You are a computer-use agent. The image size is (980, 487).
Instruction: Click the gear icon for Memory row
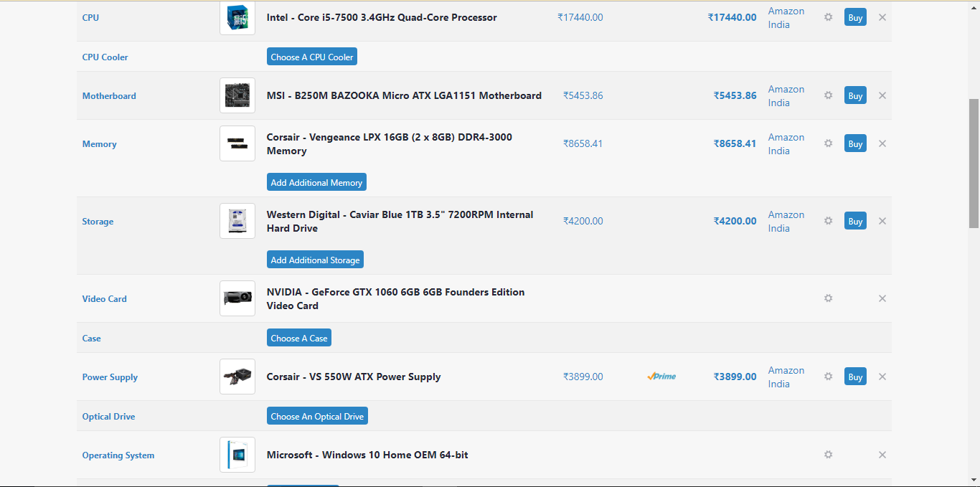click(828, 143)
